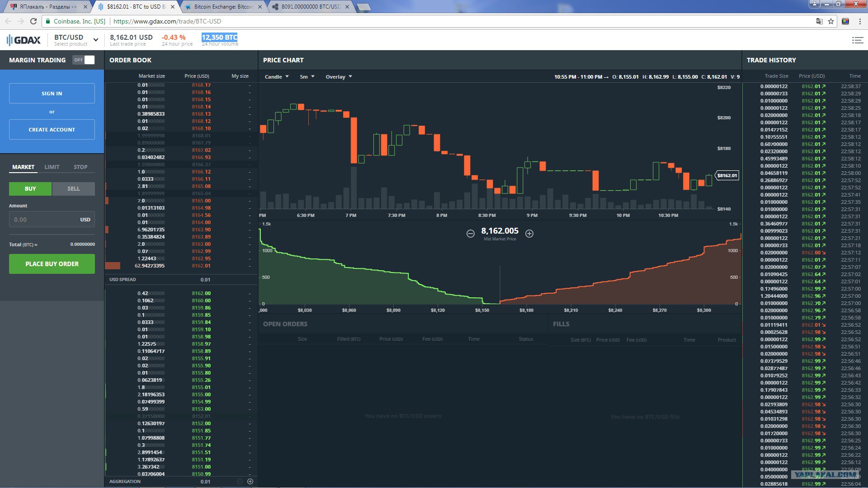
Task: Click trade history size 0.60700000
Action: click(x=774, y=144)
